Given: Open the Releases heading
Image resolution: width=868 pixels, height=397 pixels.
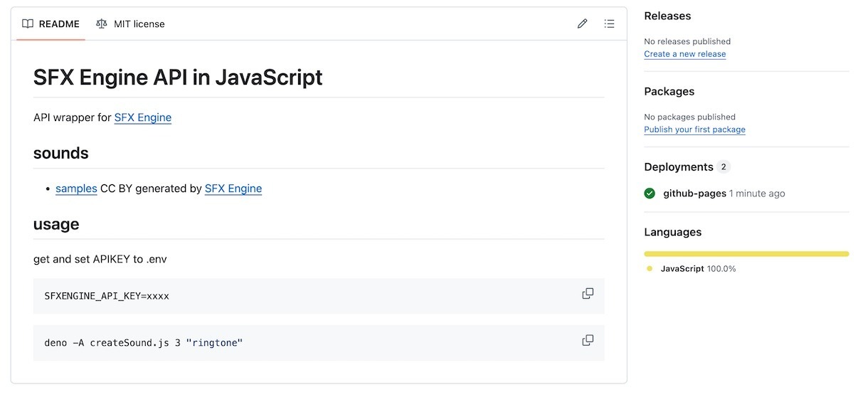Looking at the screenshot, I should [667, 16].
